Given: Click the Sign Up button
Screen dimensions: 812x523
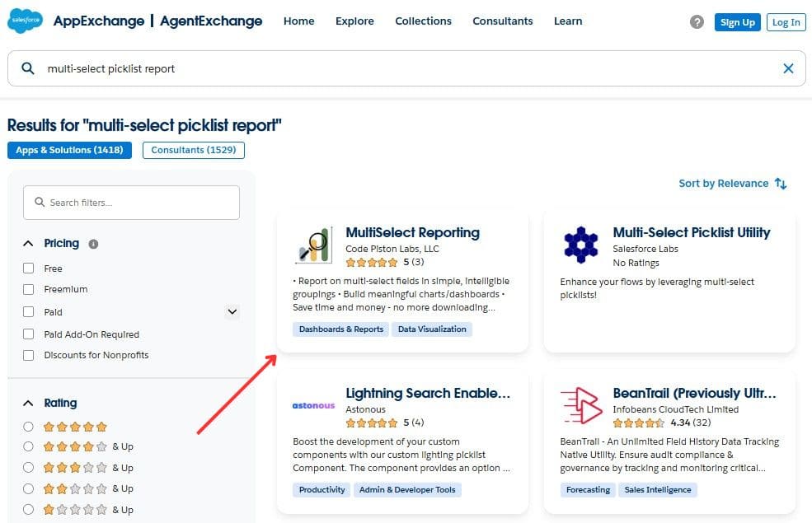Looking at the screenshot, I should coord(737,22).
